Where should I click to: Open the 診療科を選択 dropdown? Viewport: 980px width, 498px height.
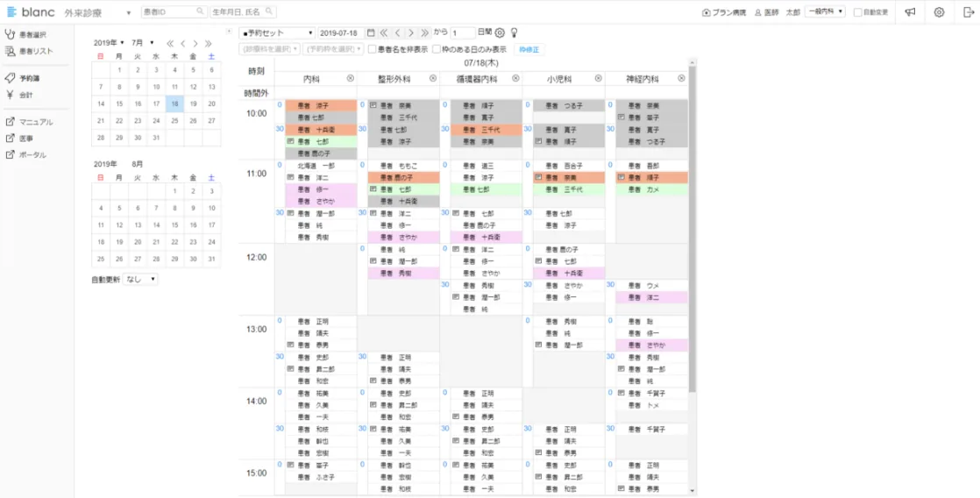click(269, 49)
